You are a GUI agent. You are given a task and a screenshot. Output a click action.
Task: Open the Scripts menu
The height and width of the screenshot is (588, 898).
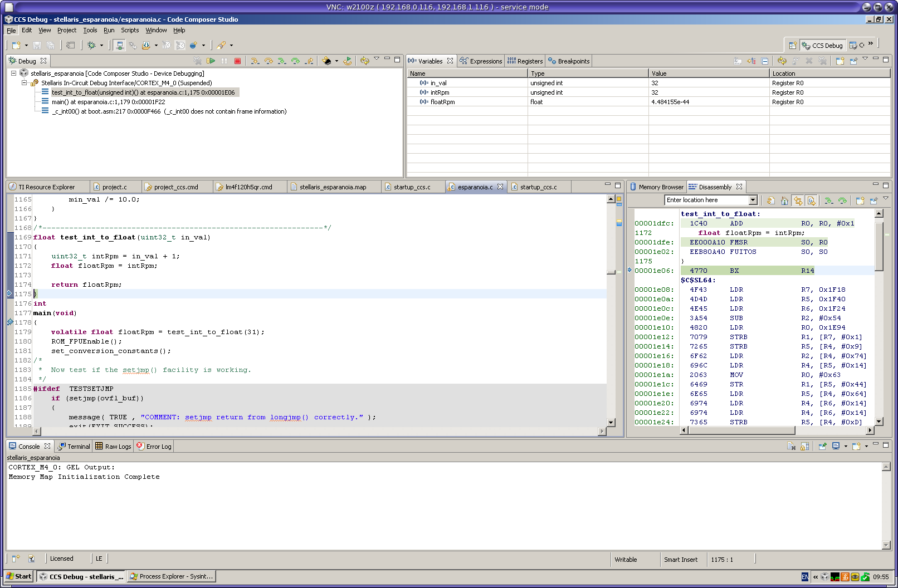[x=130, y=30]
